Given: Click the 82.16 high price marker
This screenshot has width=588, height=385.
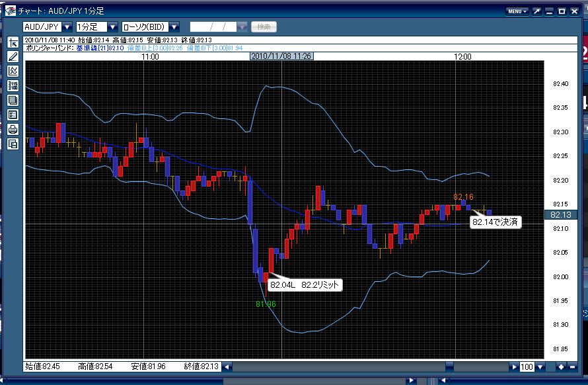Looking at the screenshot, I should point(464,197).
